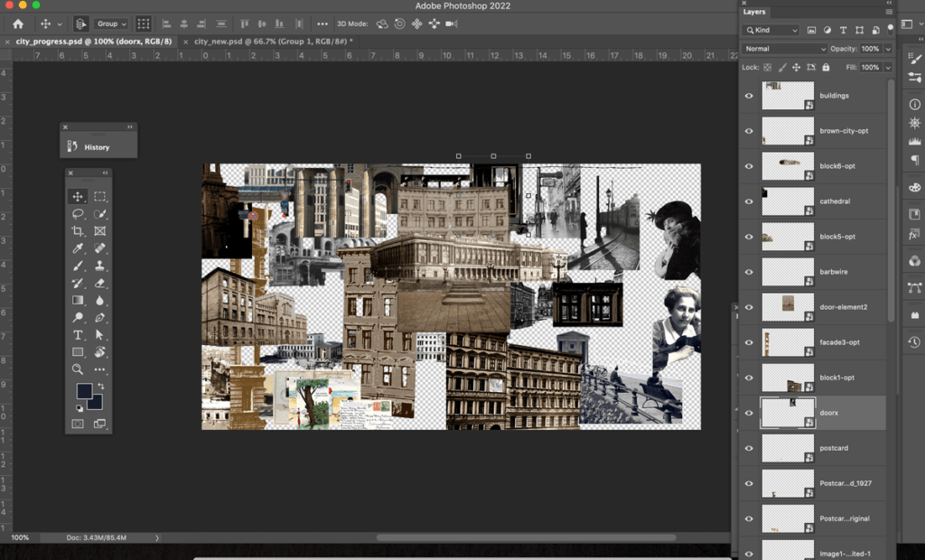Select the Rectangular Marquee tool
The height and width of the screenshot is (560, 925).
tap(100, 198)
